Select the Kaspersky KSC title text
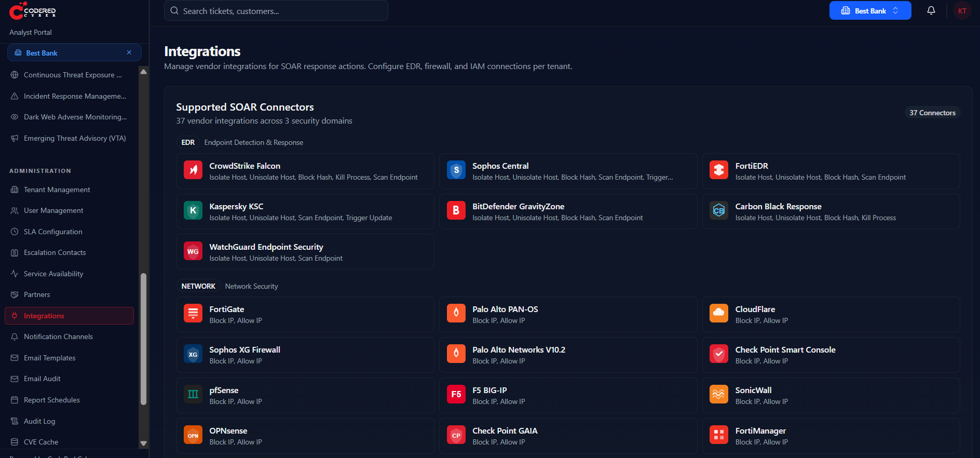Image resolution: width=980 pixels, height=458 pixels. point(236,206)
